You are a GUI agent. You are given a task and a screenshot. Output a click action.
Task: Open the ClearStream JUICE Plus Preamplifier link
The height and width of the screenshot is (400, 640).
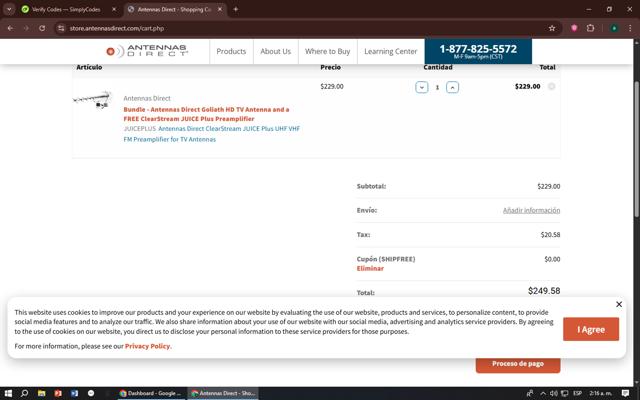pyautogui.click(x=212, y=134)
